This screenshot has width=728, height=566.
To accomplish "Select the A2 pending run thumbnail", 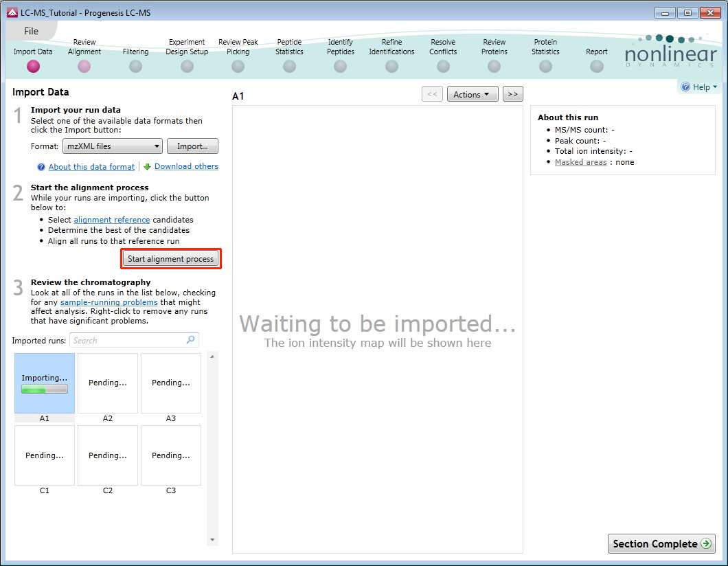I will click(x=108, y=383).
